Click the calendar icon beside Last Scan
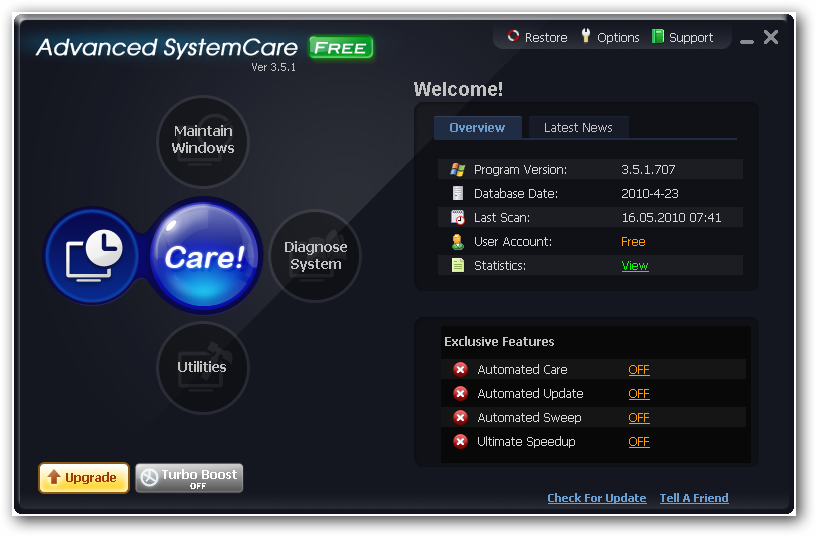The width and height of the screenshot is (816, 536). 457,217
